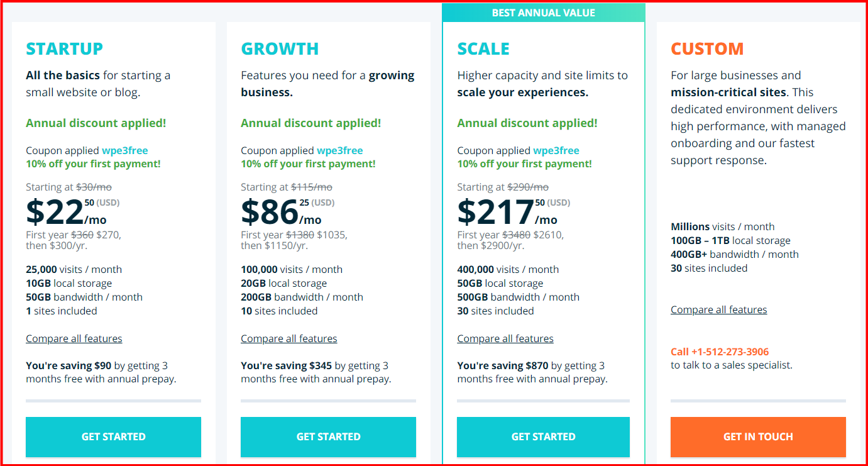Open Compare all features under Scale
Screen dimensions: 868x466
(x=505, y=338)
